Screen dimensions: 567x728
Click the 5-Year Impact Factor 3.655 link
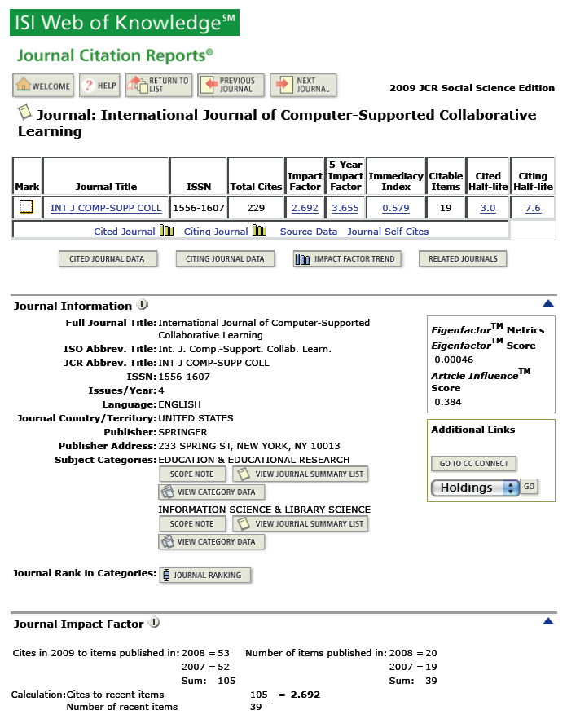point(345,208)
